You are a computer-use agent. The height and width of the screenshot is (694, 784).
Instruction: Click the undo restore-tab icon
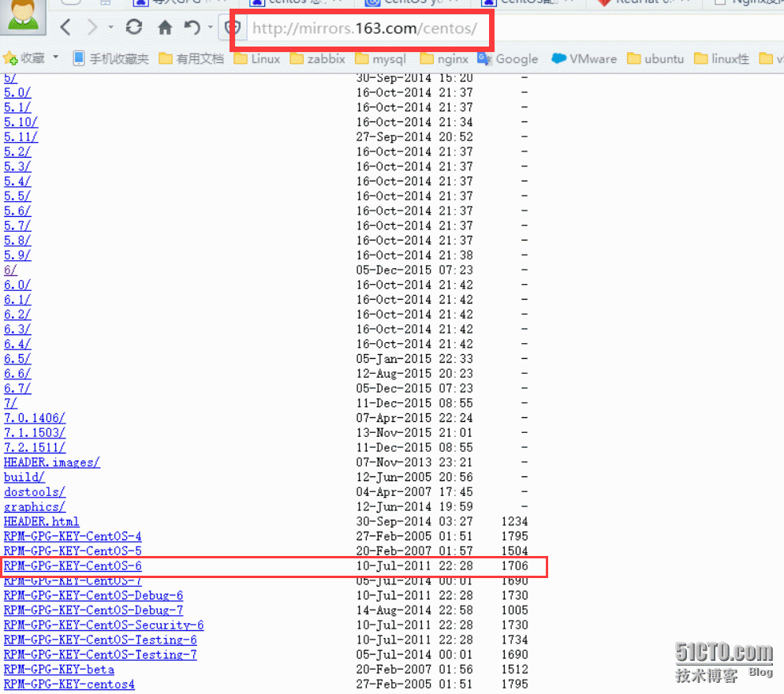click(x=192, y=27)
